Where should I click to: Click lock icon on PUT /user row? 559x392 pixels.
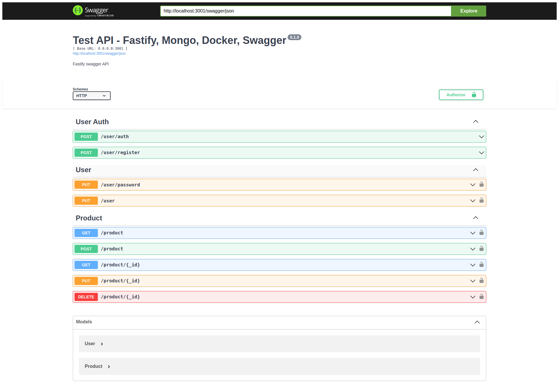[481, 200]
